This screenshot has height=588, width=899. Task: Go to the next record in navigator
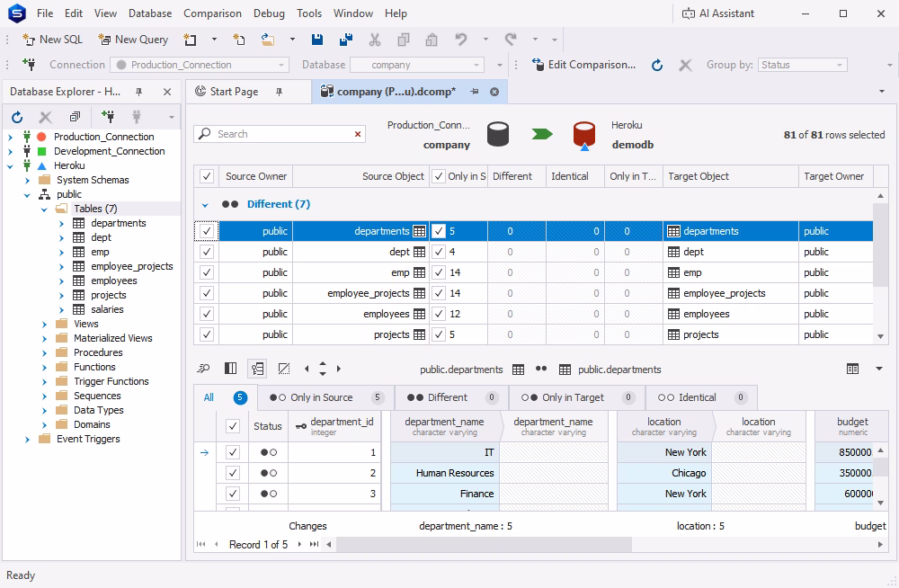click(299, 545)
